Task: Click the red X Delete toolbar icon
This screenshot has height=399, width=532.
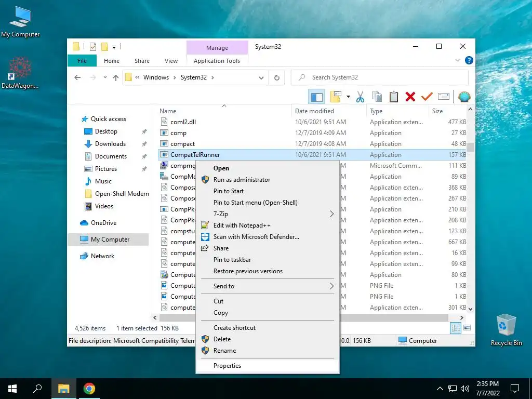Action: [410, 97]
